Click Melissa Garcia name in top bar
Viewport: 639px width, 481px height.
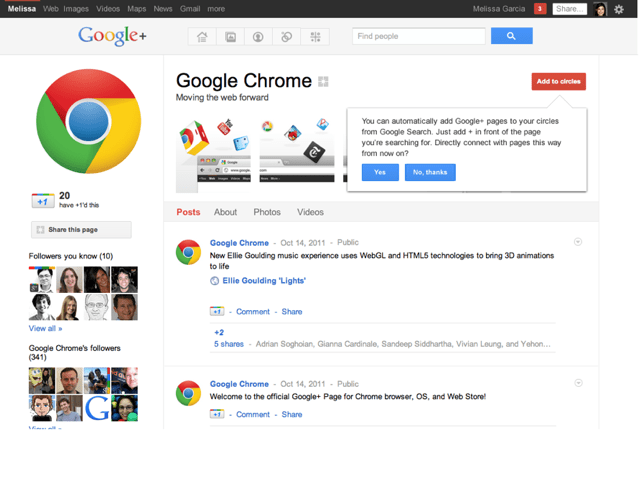pyautogui.click(x=499, y=9)
